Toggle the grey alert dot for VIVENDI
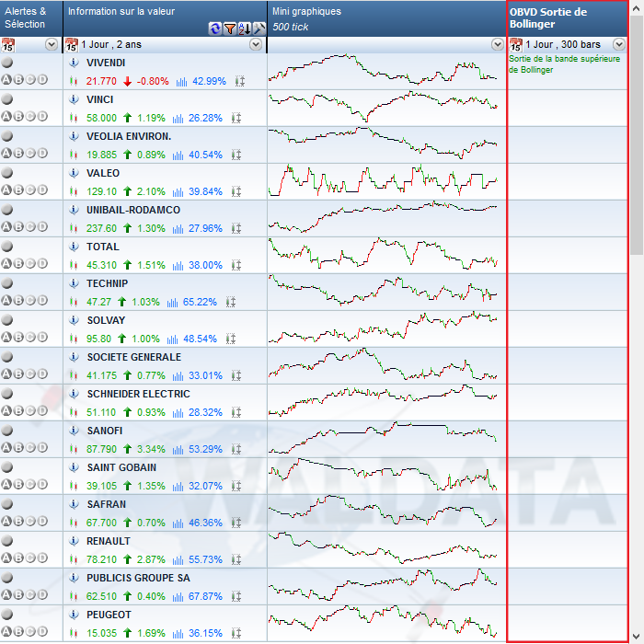This screenshot has height=644, width=644. [x=7, y=63]
